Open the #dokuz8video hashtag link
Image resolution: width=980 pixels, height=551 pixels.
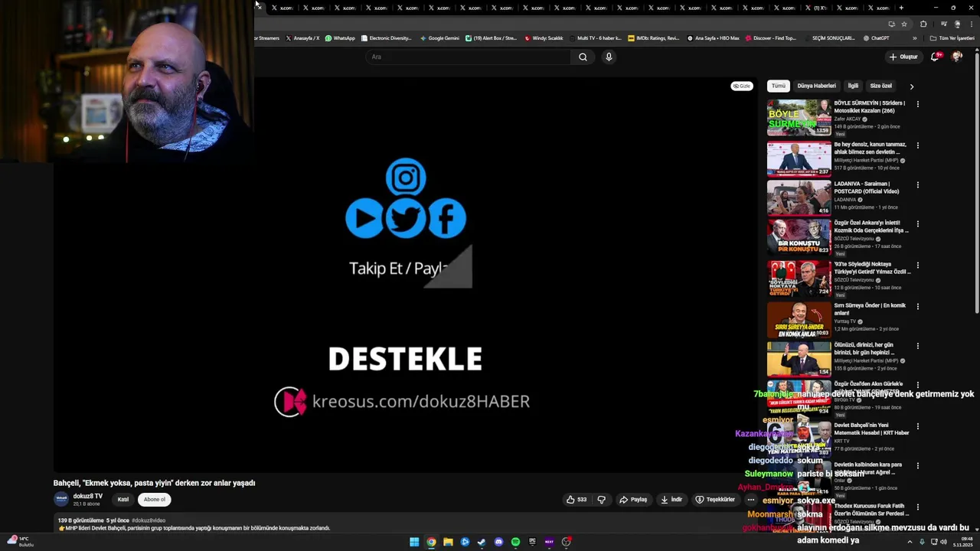click(x=149, y=520)
